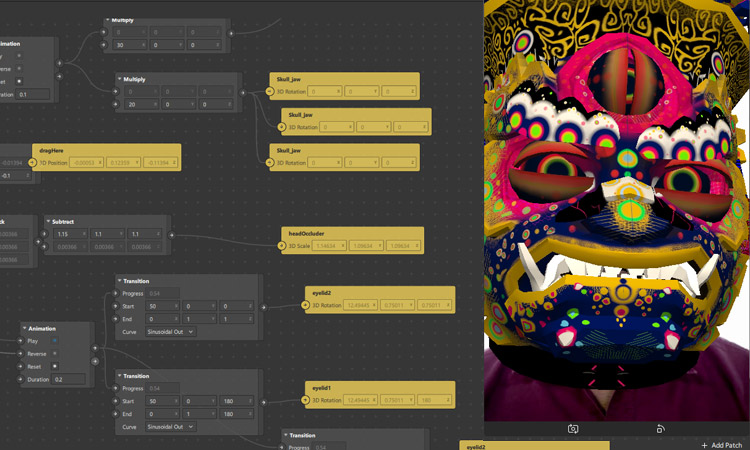
Task: Click the Subtract field showing 1.15
Action: [x=70, y=234]
